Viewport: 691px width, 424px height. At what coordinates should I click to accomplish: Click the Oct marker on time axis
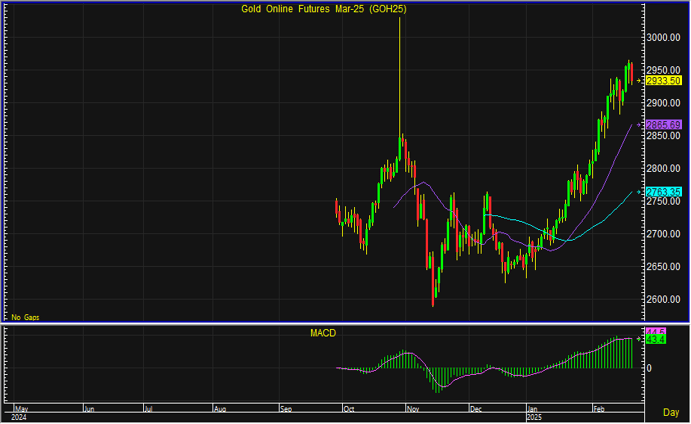pyautogui.click(x=349, y=409)
